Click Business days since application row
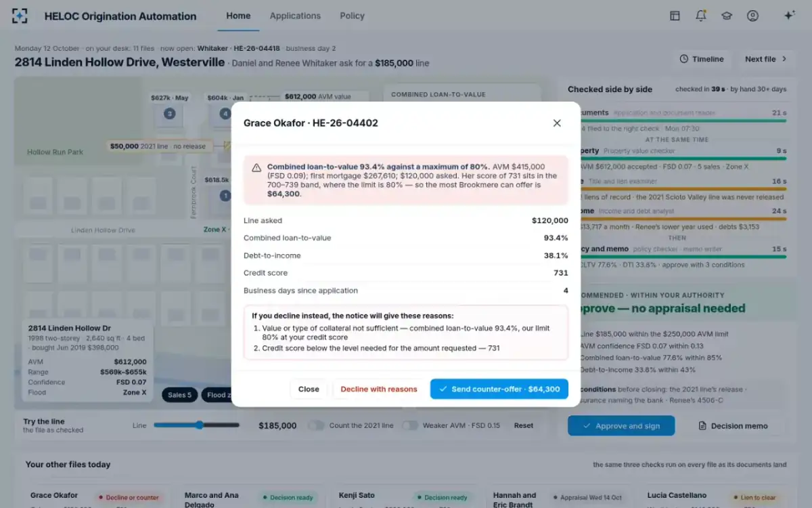This screenshot has width=812, height=508. (406, 291)
